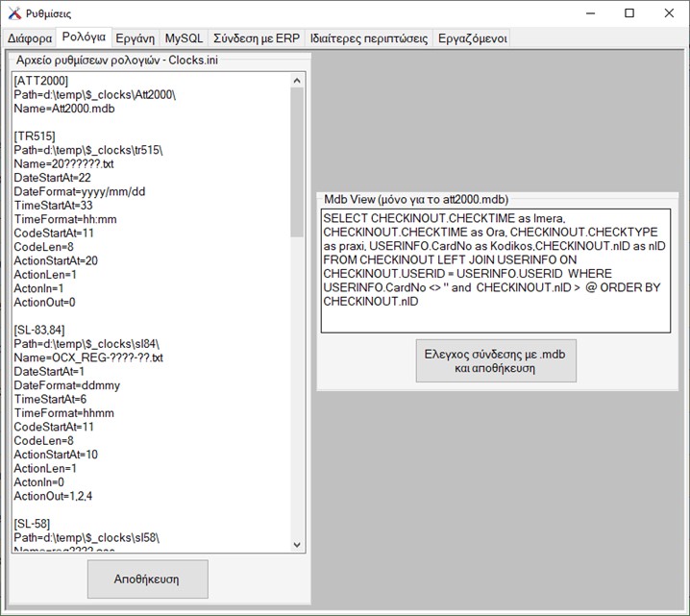Open the Ιδιαίτερες περιπτώσεις tab
The height and width of the screenshot is (616, 690).
click(x=369, y=38)
